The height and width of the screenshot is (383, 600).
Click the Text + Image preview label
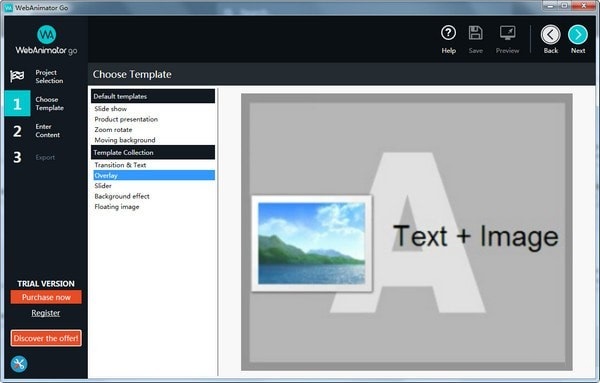[x=476, y=236]
